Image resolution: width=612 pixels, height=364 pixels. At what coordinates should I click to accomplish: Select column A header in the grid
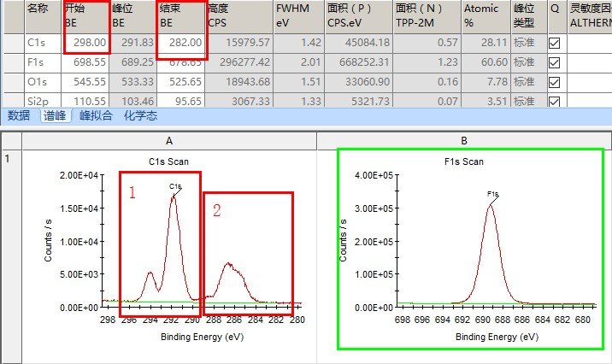coord(169,140)
